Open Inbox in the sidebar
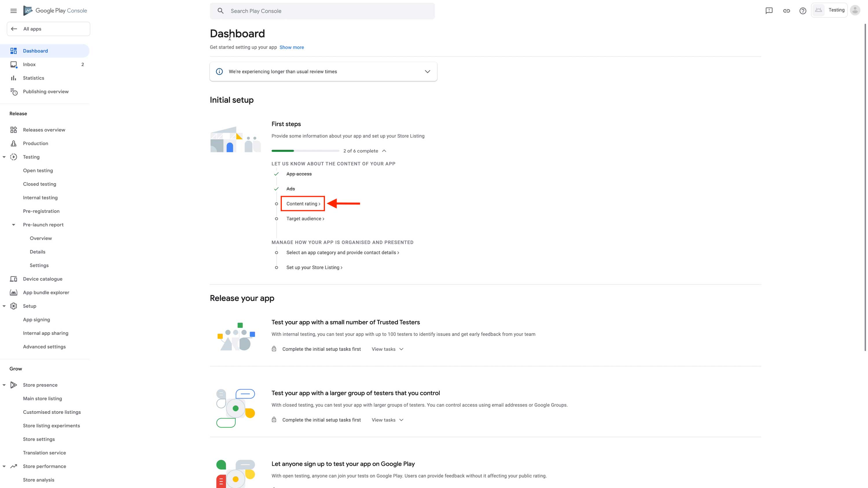 click(x=29, y=64)
